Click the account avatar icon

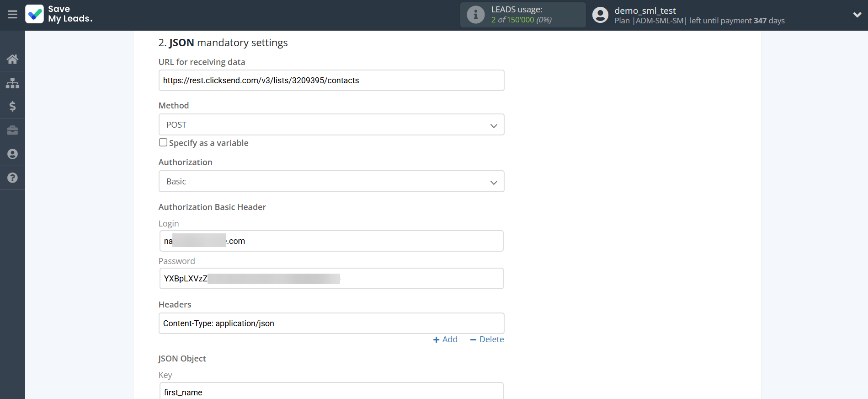point(600,15)
